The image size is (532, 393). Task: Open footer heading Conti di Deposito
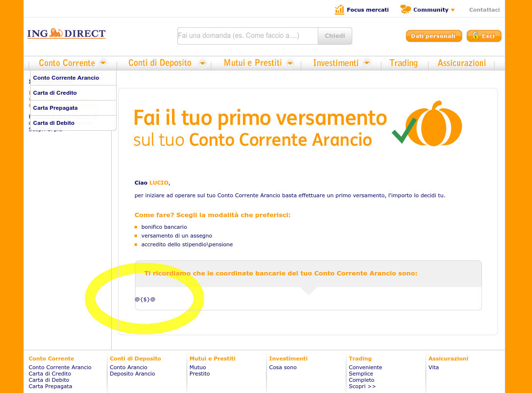coord(136,359)
